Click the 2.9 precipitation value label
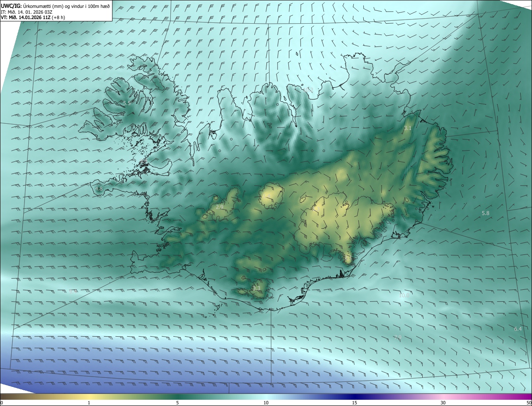Viewport: 532px width, 406px height. pyautogui.click(x=220, y=207)
